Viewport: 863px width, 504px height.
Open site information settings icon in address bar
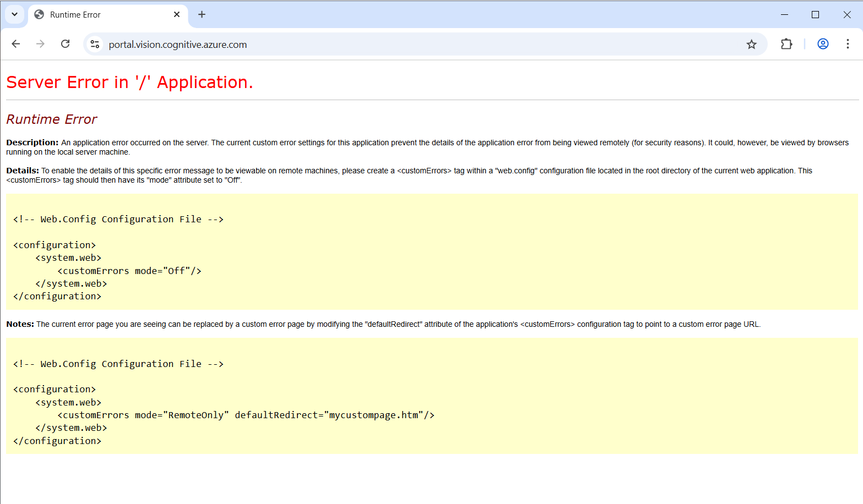[x=95, y=44]
